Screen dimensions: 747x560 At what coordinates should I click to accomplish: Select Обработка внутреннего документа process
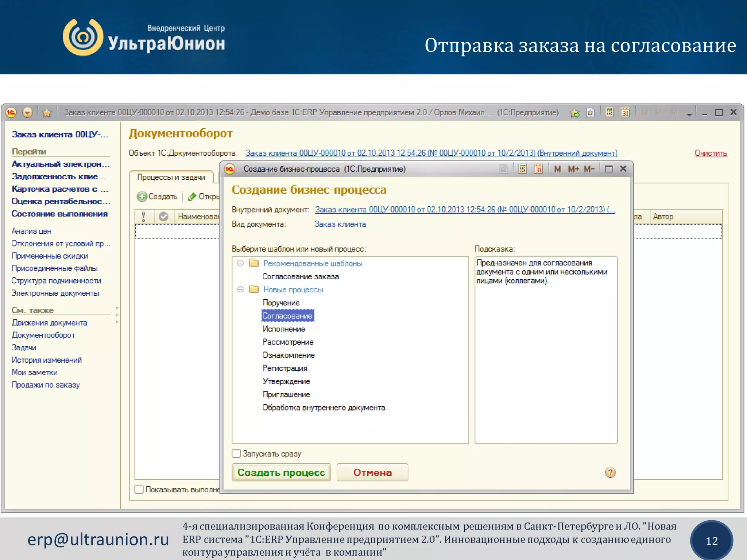pos(324,408)
